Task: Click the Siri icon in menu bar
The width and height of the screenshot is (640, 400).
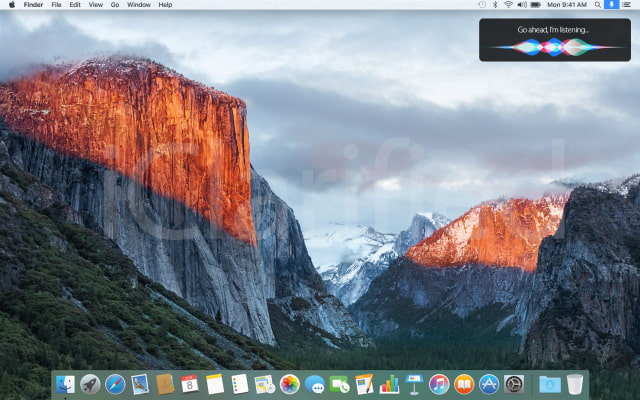Action: tap(612, 5)
